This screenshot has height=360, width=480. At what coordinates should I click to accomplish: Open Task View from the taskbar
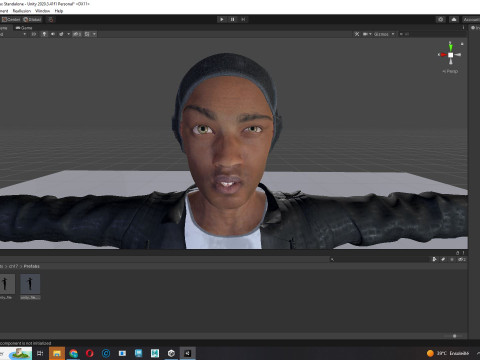(40, 353)
